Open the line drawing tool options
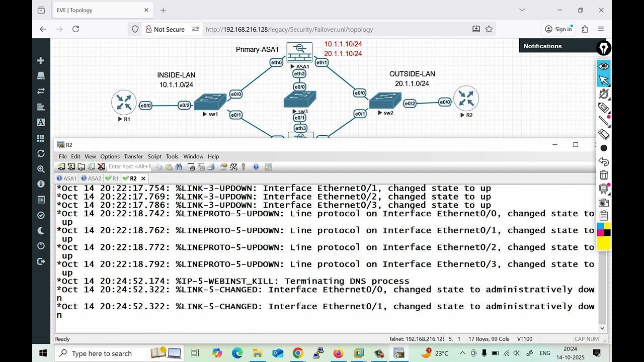This screenshot has width=644, height=362. 604,121
